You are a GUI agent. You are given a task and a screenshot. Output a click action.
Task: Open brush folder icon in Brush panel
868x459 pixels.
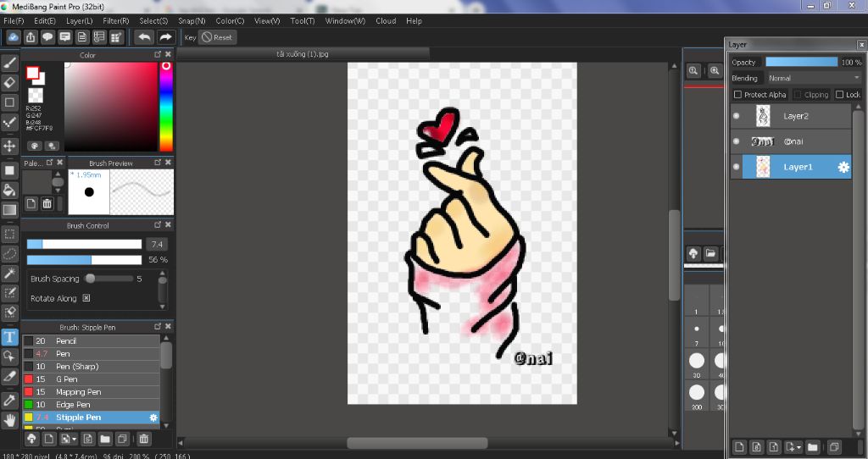click(x=105, y=439)
